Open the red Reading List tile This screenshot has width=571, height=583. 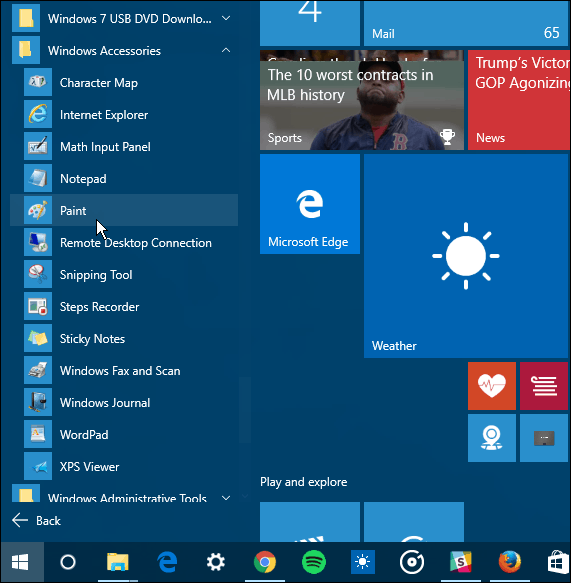pos(544,386)
